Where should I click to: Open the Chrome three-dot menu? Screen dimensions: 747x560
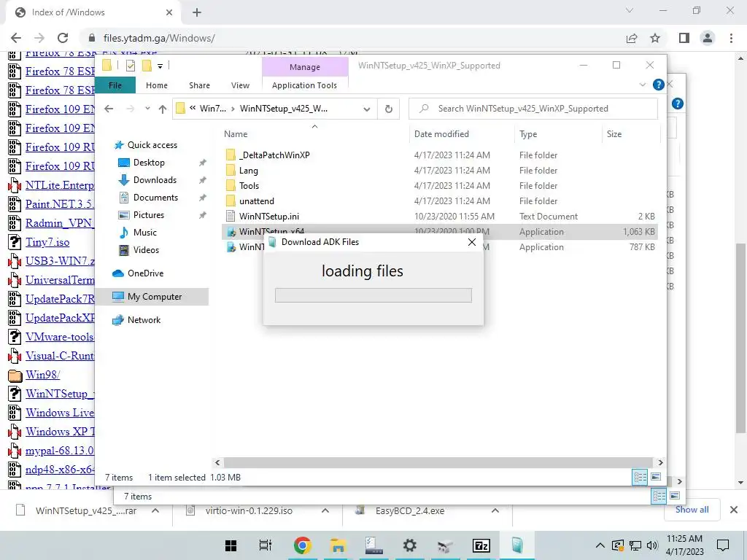731,38
